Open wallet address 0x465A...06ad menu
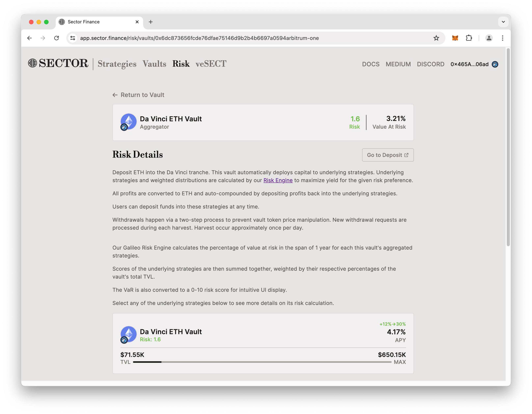Image resolution: width=532 pixels, height=414 pixels. [469, 64]
